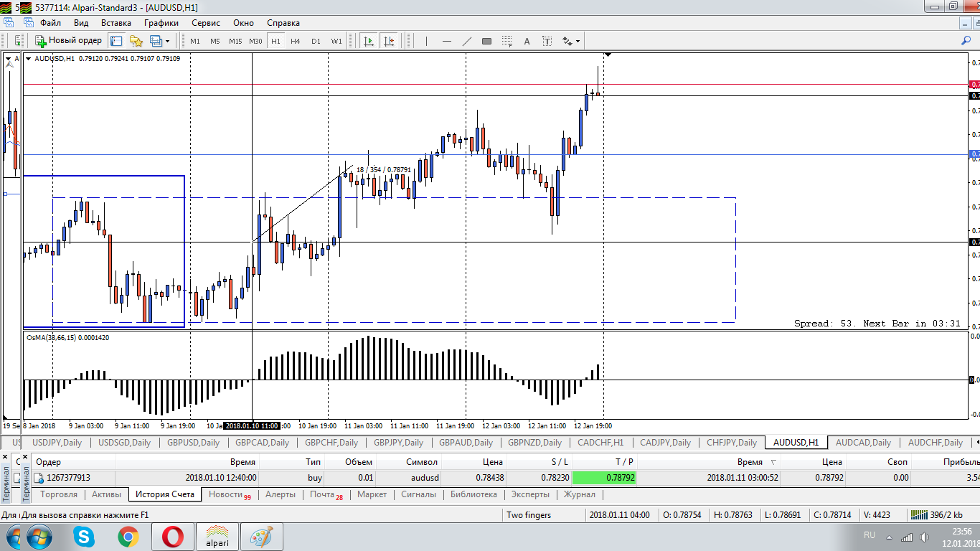
Task: Open Opera browser from the taskbar
Action: click(x=173, y=537)
